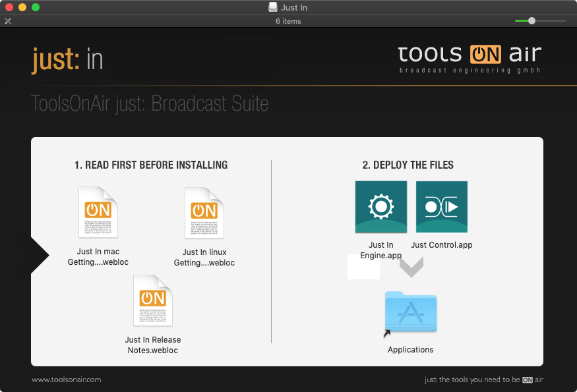The width and height of the screenshot is (577, 392).
Task: Click the '6 items' status text
Action: 289,21
